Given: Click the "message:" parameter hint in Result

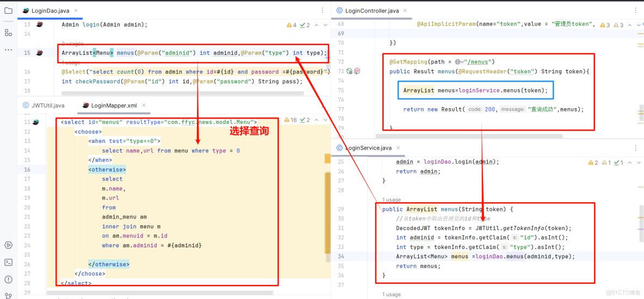Looking at the screenshot, I should coord(512,109).
